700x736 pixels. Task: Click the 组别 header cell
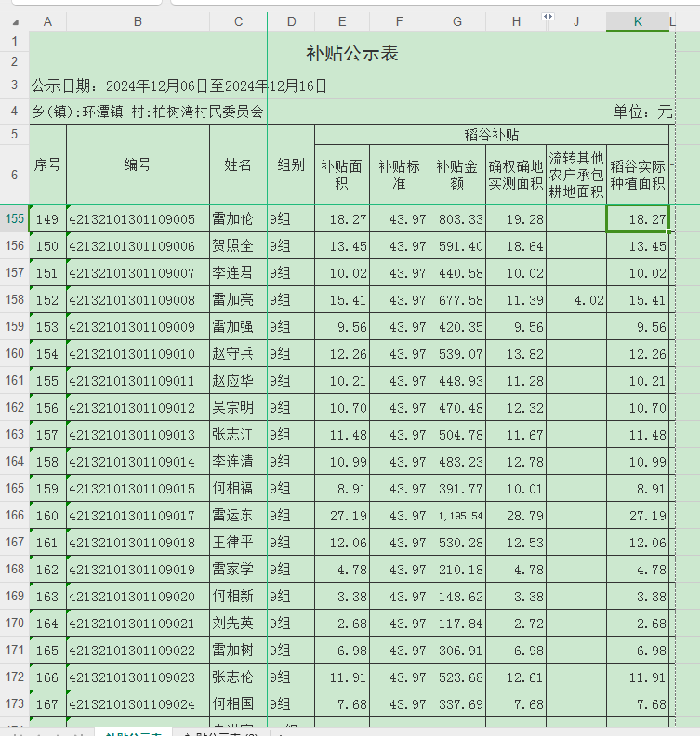point(291,164)
